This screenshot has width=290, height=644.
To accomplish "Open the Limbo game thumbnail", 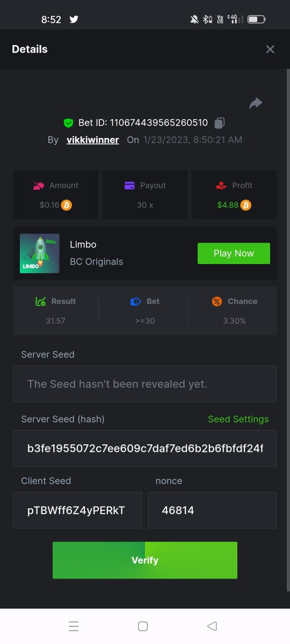I will [x=40, y=253].
